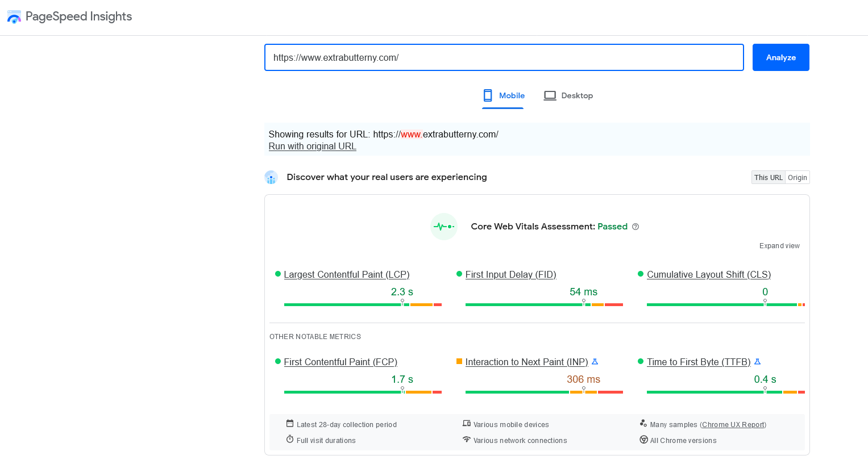Select the Mobile tab
Screen dimensions: 868x464
point(503,95)
